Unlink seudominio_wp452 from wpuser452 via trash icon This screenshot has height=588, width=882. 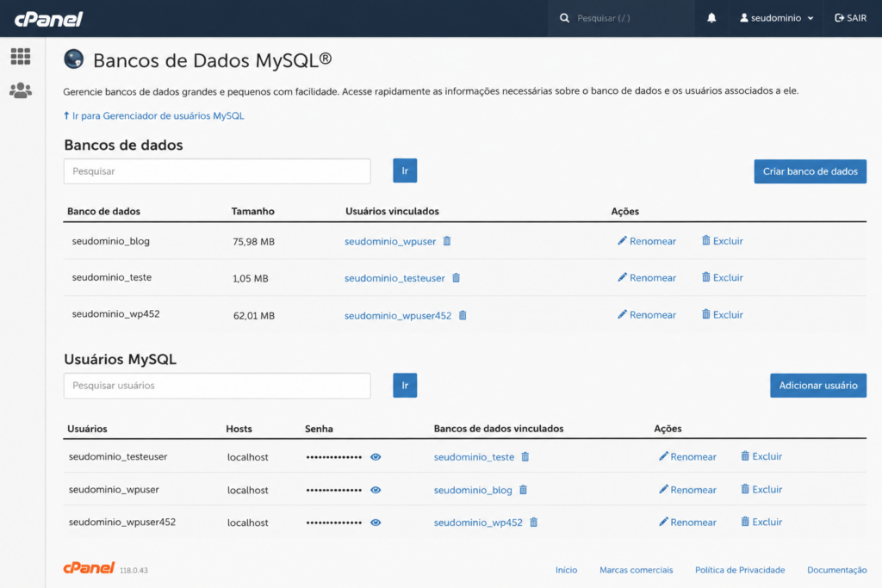534,523
